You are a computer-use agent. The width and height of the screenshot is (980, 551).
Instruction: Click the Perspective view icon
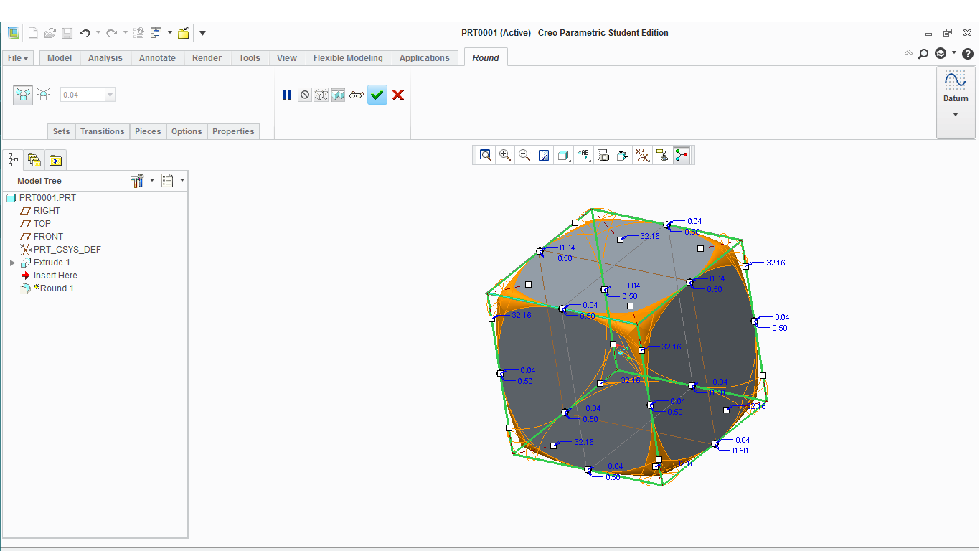623,155
